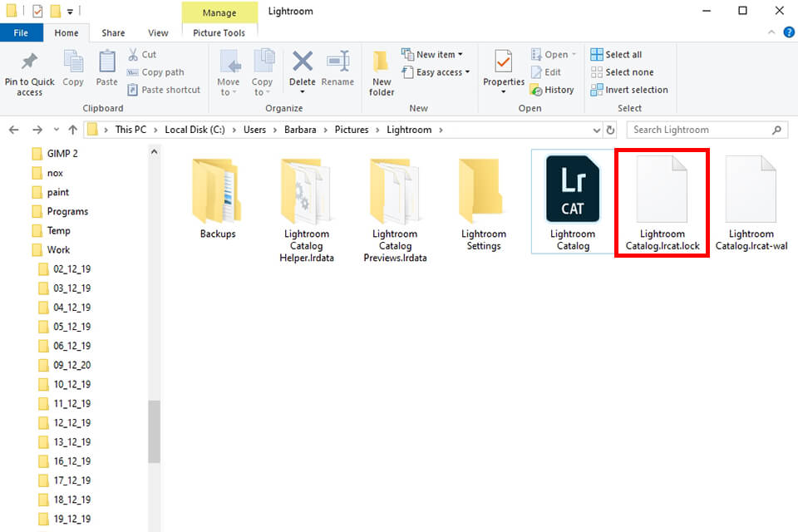
Task: Open the Easy access dropdown
Action: [x=436, y=72]
